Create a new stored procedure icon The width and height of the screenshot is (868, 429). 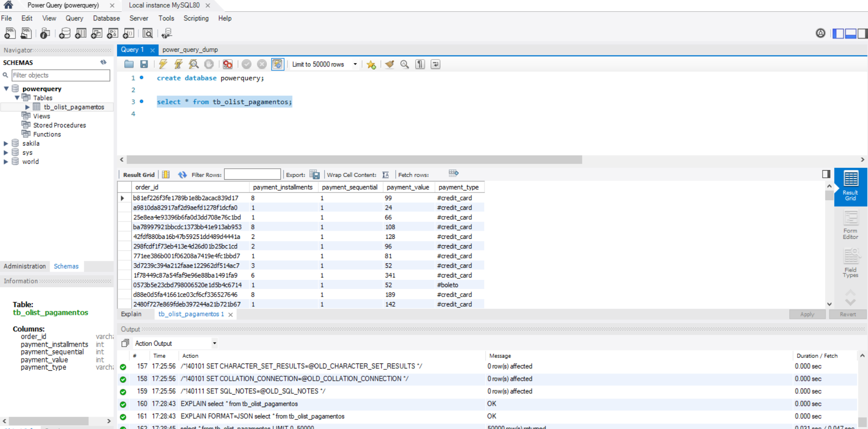pyautogui.click(x=112, y=33)
